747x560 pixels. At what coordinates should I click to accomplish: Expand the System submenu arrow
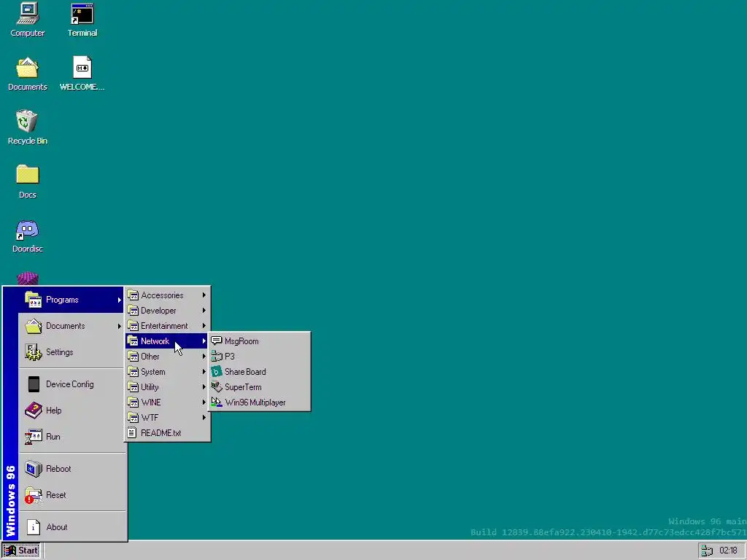coord(204,371)
